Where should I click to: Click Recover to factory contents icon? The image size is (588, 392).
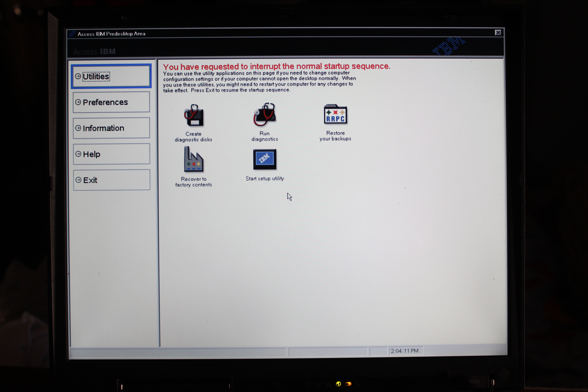pos(194,160)
